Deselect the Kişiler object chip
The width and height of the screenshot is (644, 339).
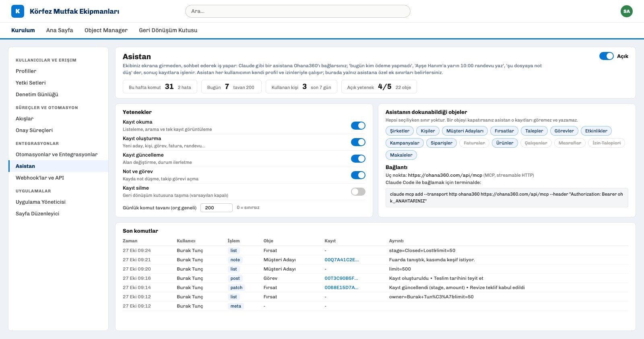(428, 131)
